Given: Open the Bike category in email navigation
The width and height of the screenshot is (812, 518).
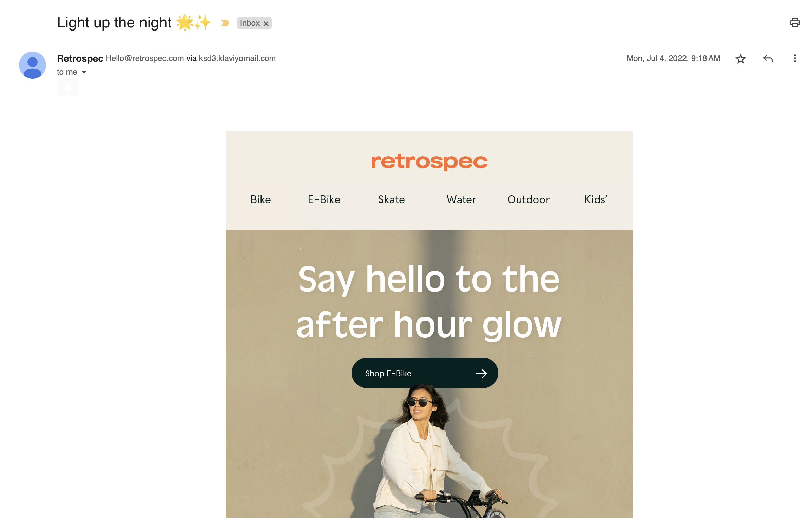Looking at the screenshot, I should point(260,200).
